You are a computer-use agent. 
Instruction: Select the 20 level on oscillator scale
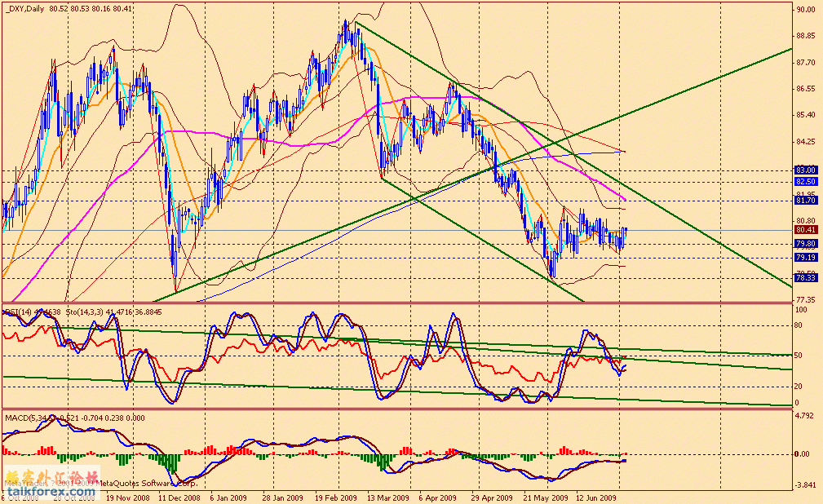[x=799, y=387]
